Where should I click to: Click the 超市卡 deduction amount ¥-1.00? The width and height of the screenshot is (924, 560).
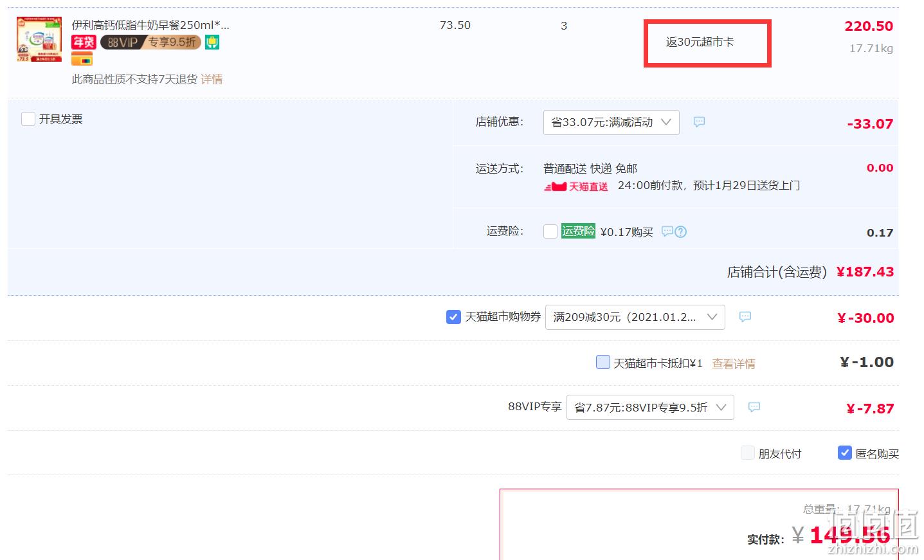pos(867,362)
